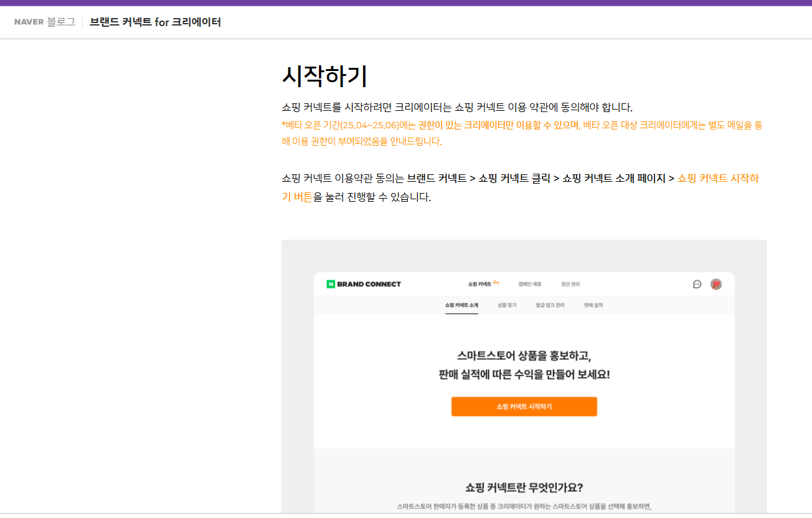Click the green N BRAND CONNECT logo in the embedded screenshot
The height and width of the screenshot is (518, 812).
coord(364,285)
